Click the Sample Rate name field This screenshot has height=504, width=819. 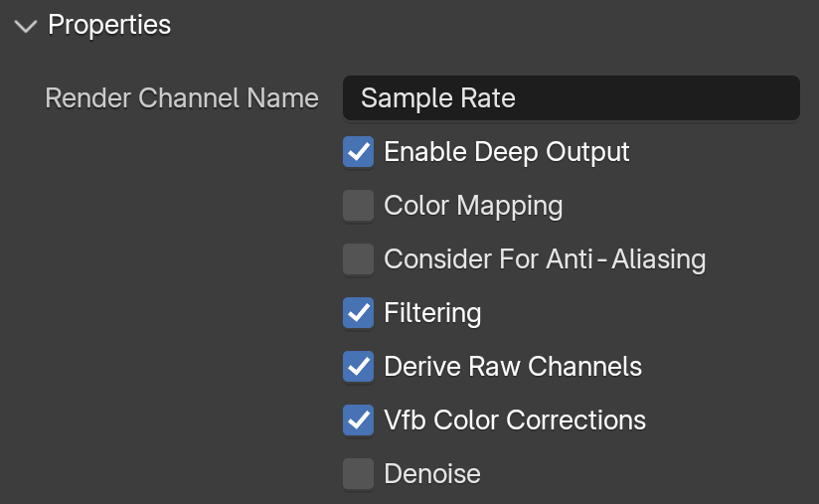(x=571, y=97)
